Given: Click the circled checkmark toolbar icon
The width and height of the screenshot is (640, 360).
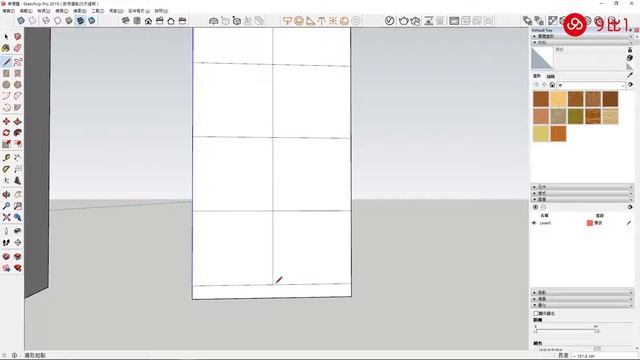Looking at the screenshot, I should [x=389, y=20].
